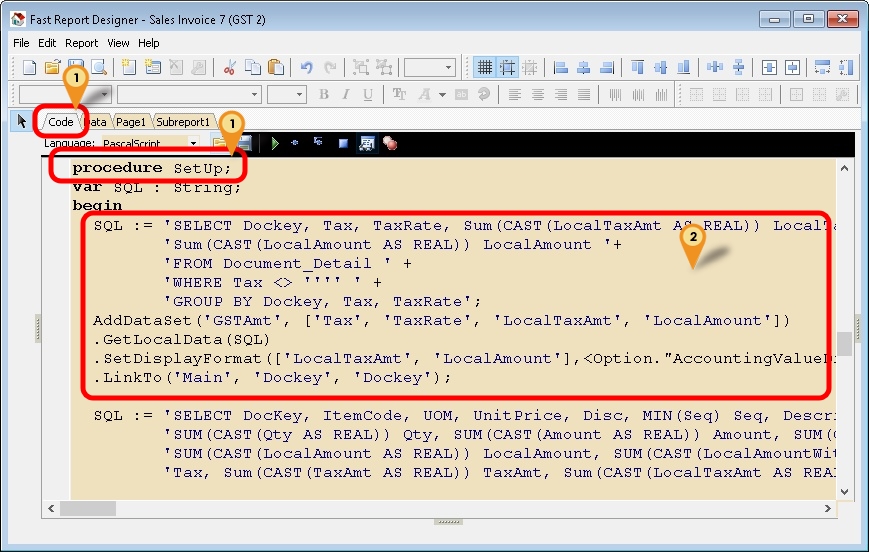This screenshot has height=552, width=869.
Task: Switch to the Page1 tab
Action: point(131,122)
